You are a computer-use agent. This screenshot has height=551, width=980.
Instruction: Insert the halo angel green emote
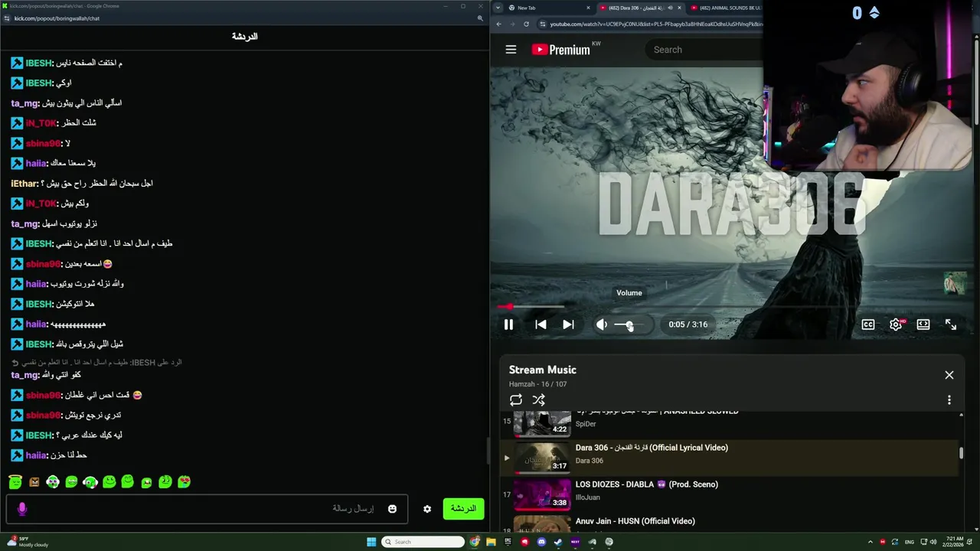tap(15, 481)
